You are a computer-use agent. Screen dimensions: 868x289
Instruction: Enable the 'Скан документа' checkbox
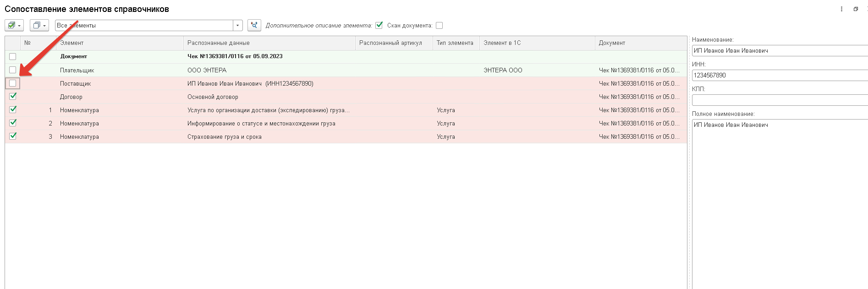point(439,26)
